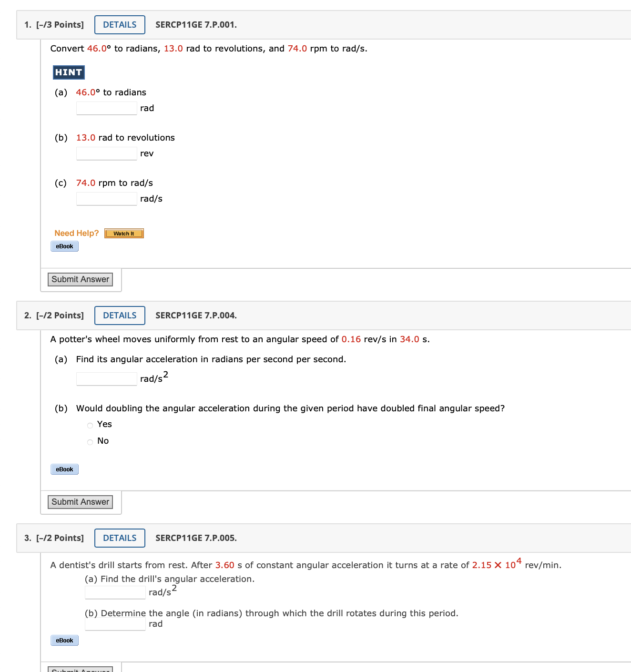Image resolution: width=631 pixels, height=672 pixels.
Task: Click the angular acceleration rad/s² field
Action: point(106,379)
